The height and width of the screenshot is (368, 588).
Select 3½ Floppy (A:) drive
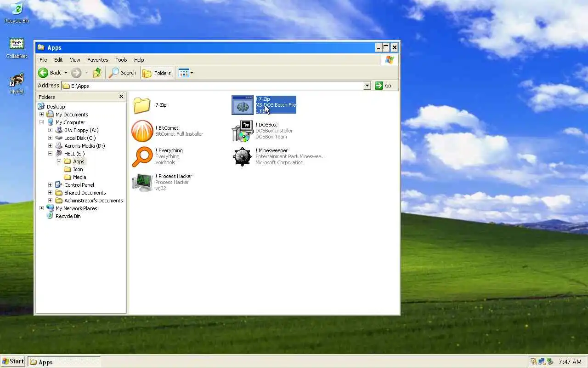[81, 130]
